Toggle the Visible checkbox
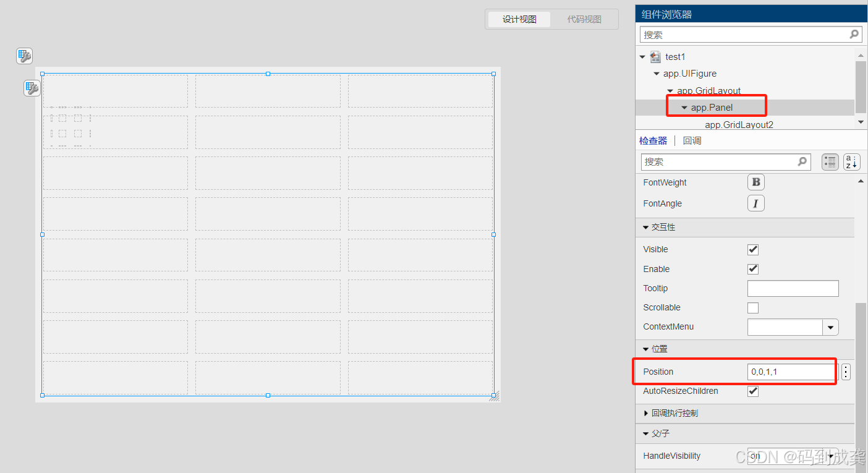The image size is (868, 473). point(753,250)
